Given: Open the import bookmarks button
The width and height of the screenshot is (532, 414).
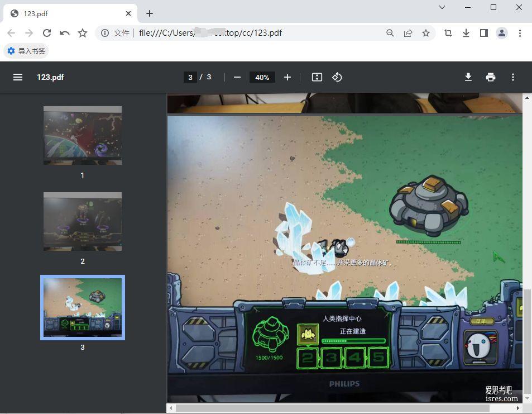Looking at the screenshot, I should click(26, 51).
